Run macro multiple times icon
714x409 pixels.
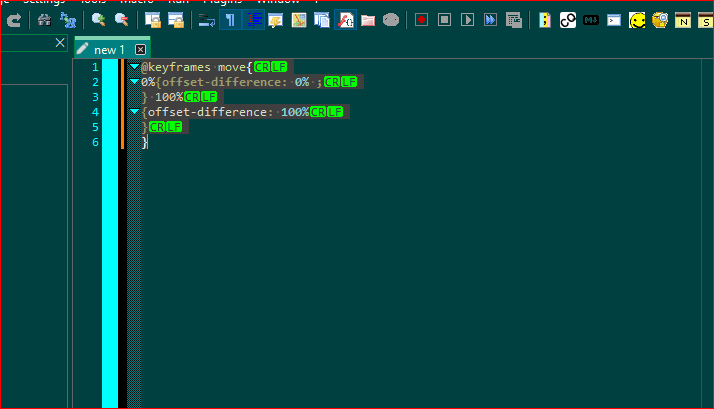[490, 20]
